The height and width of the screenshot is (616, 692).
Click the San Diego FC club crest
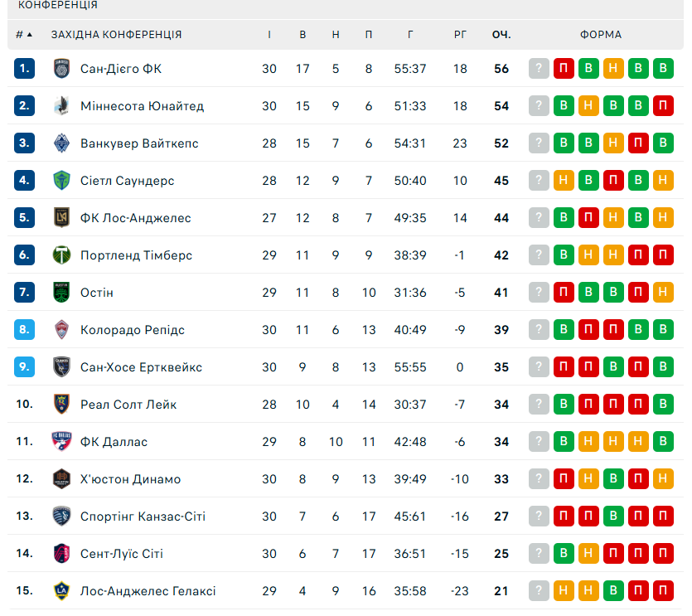pos(62,69)
